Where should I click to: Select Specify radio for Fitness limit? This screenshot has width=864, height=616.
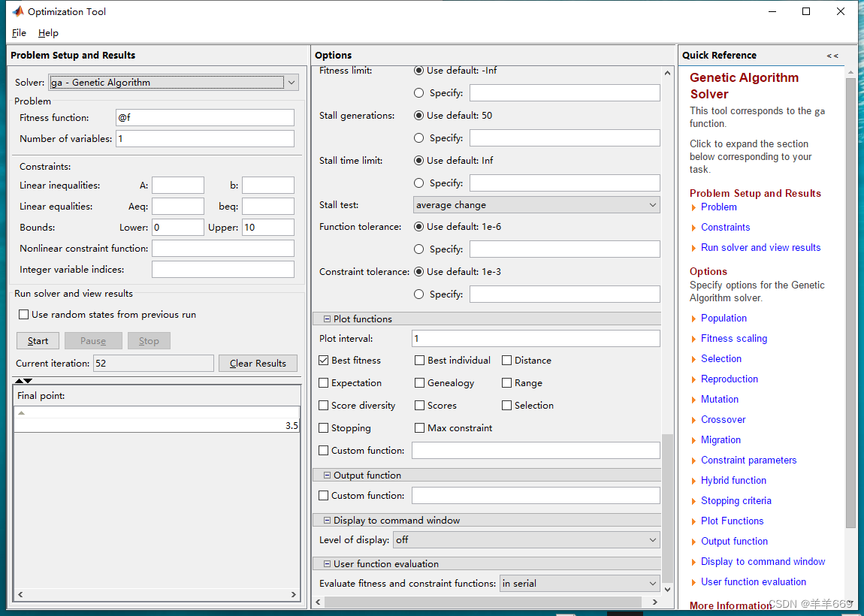pyautogui.click(x=418, y=93)
